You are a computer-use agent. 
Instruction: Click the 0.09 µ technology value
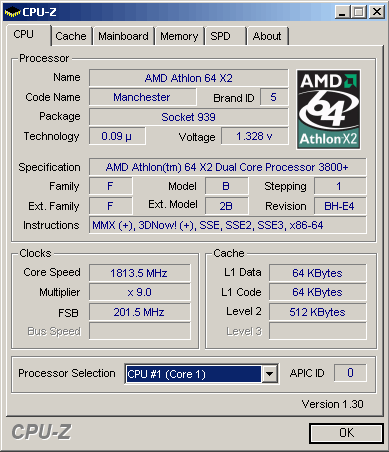pyautogui.click(x=117, y=136)
